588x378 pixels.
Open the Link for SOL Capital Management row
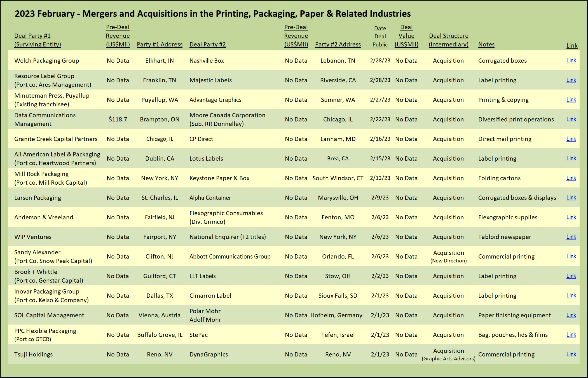pos(571,315)
